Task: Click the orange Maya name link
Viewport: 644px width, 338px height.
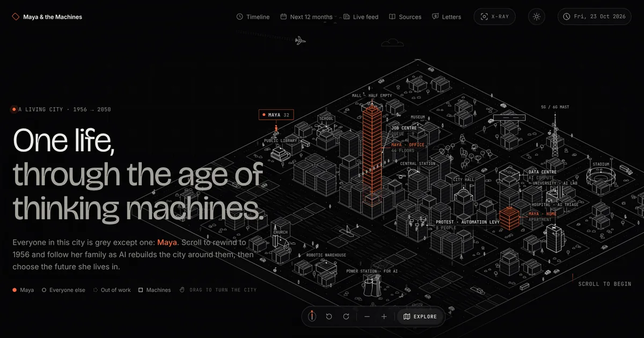Action: tap(167, 242)
